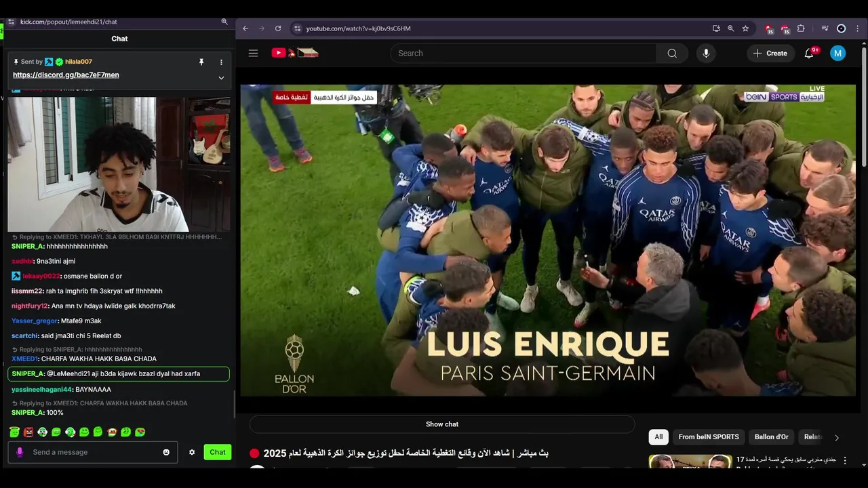Go back in the YouTube browser window

click(245, 28)
